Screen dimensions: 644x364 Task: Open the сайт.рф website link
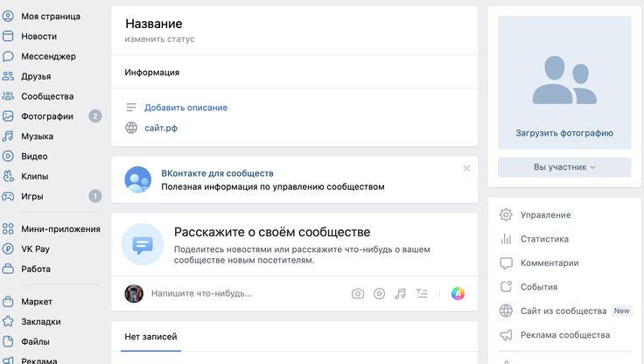click(x=162, y=129)
